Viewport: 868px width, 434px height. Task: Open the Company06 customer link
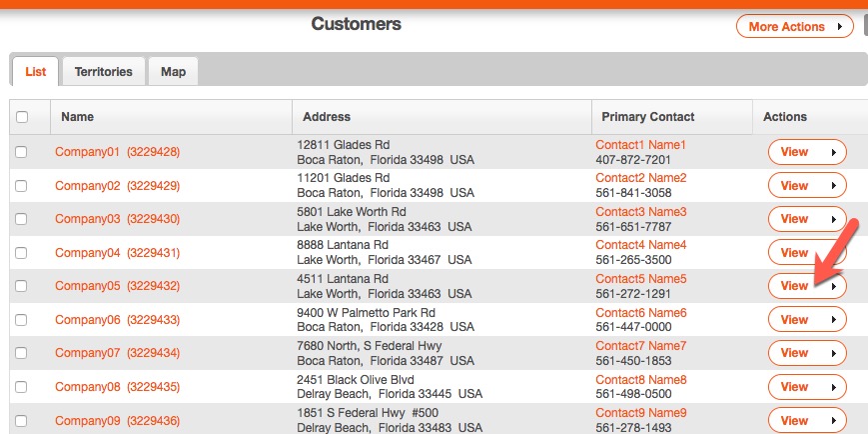pos(117,320)
